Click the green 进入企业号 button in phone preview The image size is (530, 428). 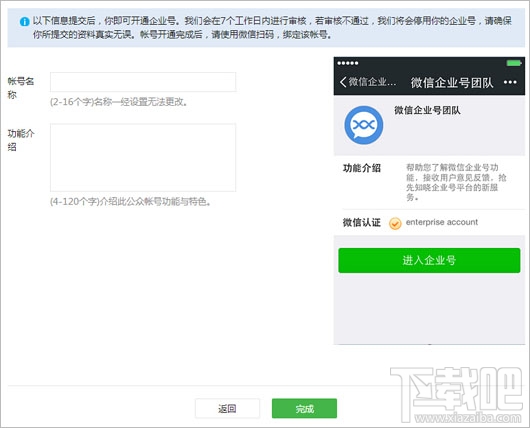pyautogui.click(x=429, y=260)
